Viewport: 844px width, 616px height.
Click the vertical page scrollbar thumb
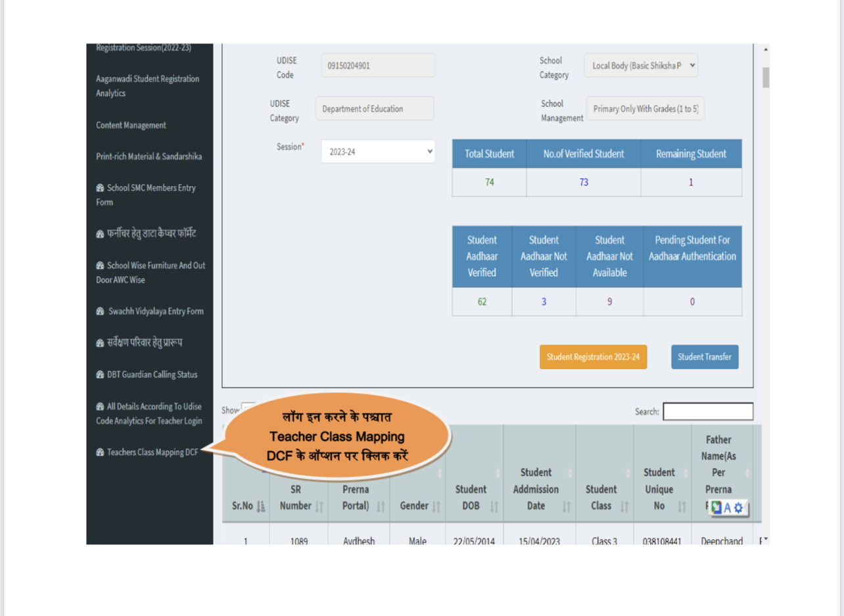point(765,76)
